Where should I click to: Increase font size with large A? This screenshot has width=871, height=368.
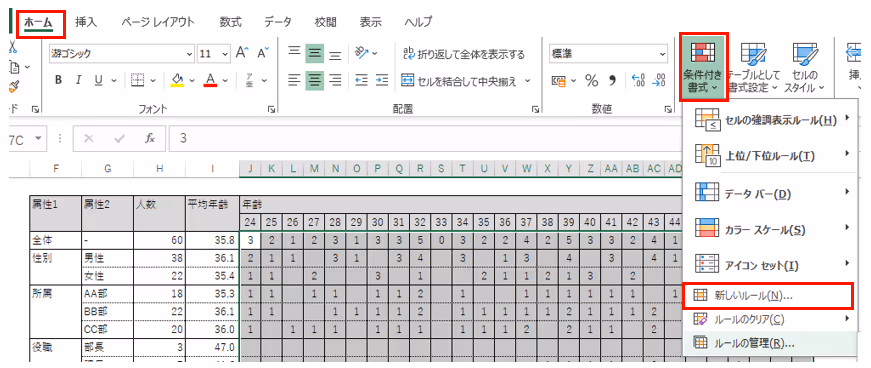click(x=242, y=53)
